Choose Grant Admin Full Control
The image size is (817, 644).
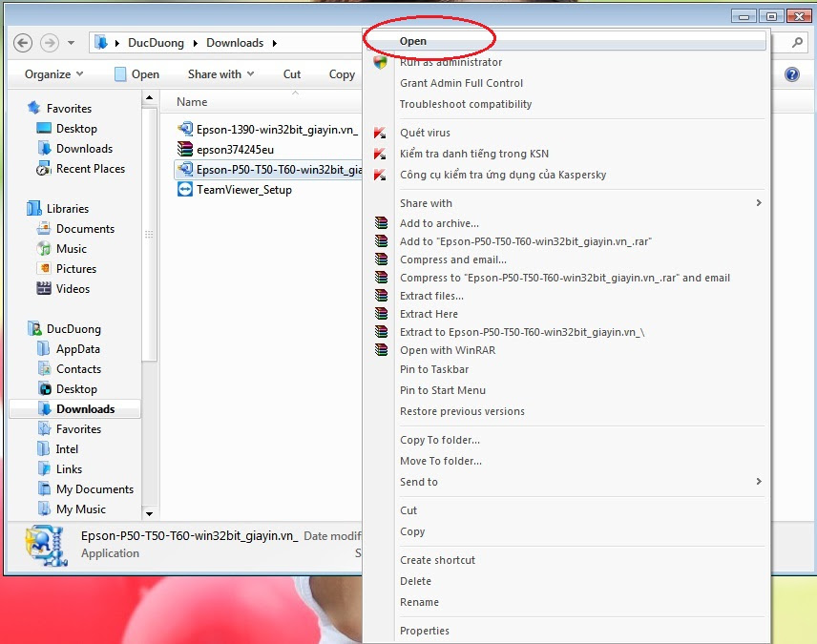click(461, 83)
